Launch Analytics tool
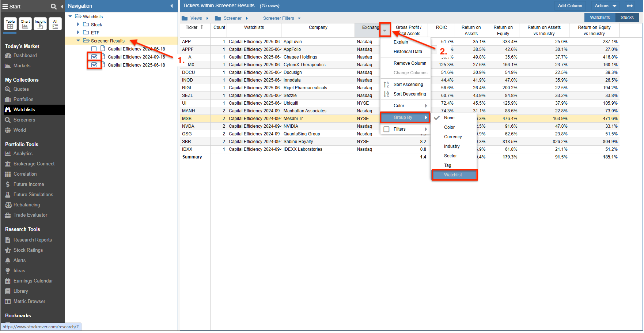The height and width of the screenshot is (333, 644). pyautogui.click(x=23, y=154)
